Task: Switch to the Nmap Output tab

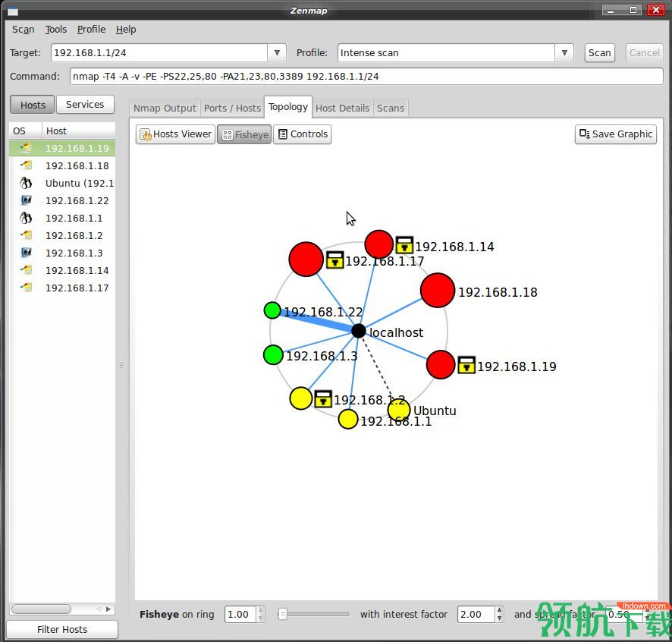Action: tap(165, 108)
